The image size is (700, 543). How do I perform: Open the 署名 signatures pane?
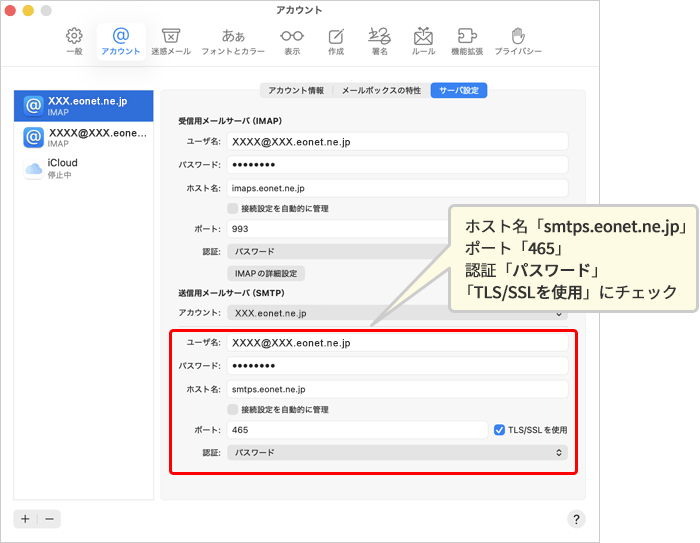(x=379, y=41)
